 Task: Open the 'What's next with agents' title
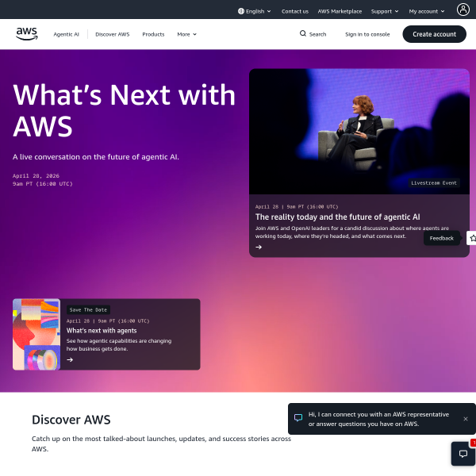(x=102, y=331)
